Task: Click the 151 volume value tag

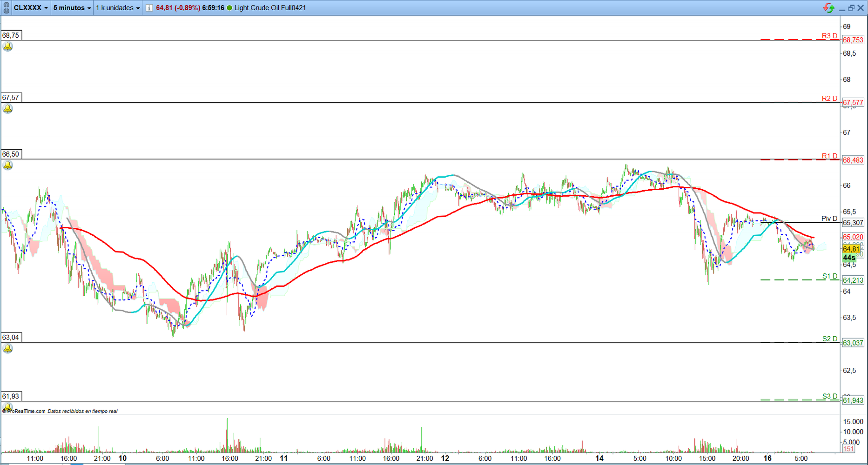Action: 849,449
